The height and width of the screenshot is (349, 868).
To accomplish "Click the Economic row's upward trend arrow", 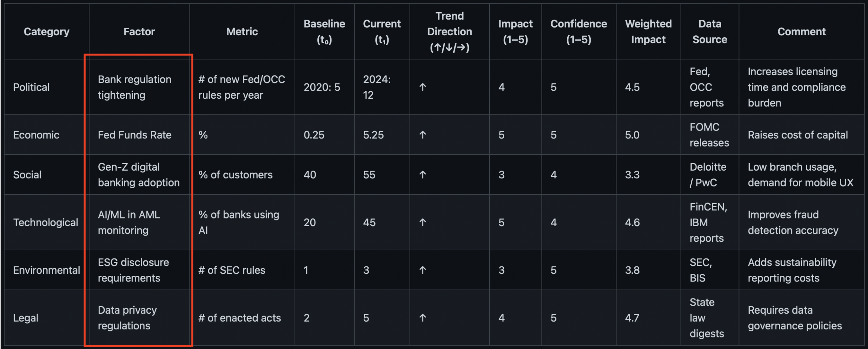I will pyautogui.click(x=422, y=135).
